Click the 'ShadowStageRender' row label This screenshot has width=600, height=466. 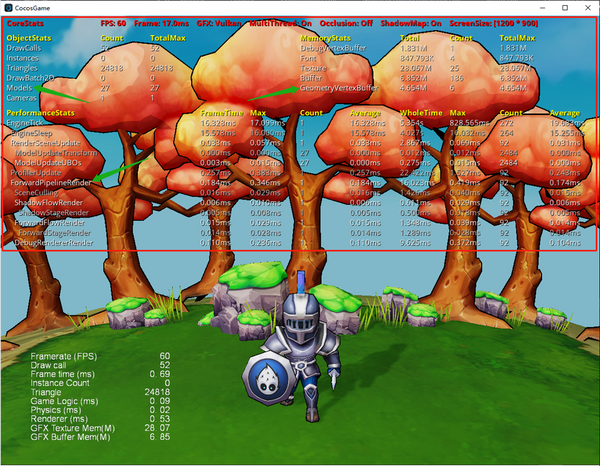(x=54, y=213)
